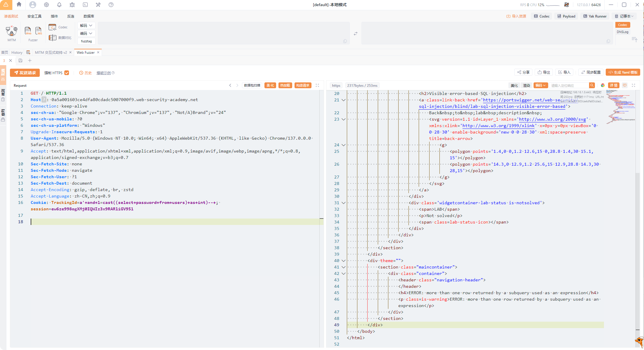The width and height of the screenshot is (644, 350).
Task: Expand the orange encoding dropdown in response
Action: pos(541,85)
